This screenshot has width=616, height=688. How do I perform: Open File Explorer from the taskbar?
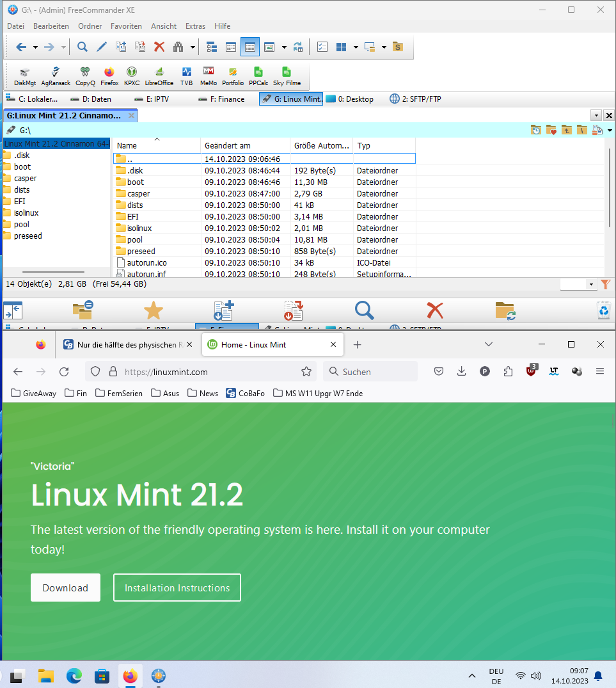tap(46, 676)
